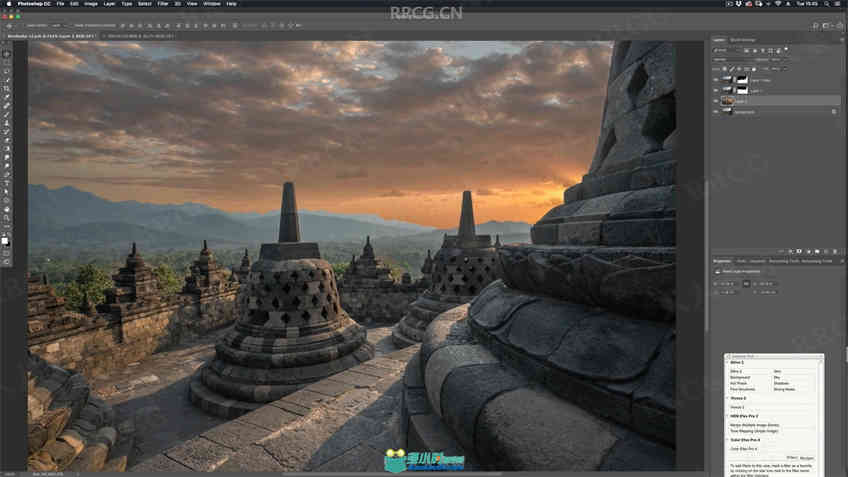Image resolution: width=848 pixels, height=477 pixels.
Task: Select the Crop tool
Action: pyautogui.click(x=6, y=89)
